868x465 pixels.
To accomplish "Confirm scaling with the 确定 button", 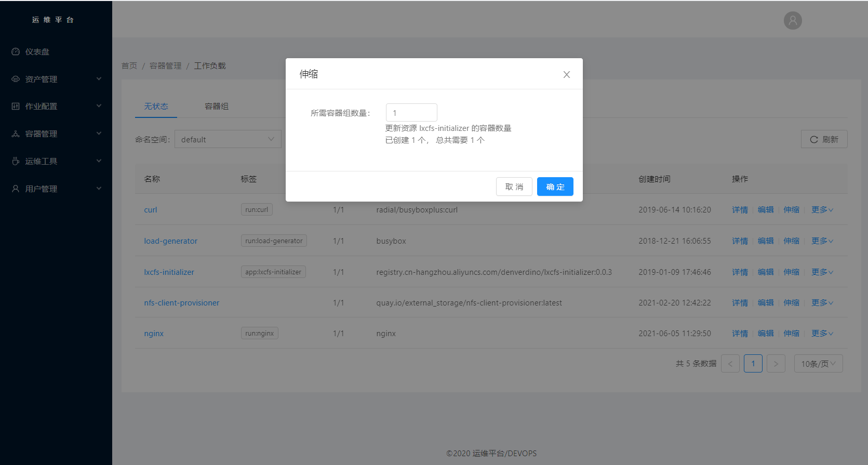I will [555, 187].
